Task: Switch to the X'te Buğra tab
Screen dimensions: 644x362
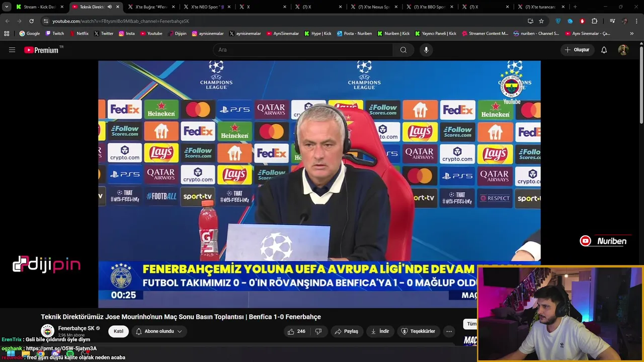Action: click(x=151, y=7)
